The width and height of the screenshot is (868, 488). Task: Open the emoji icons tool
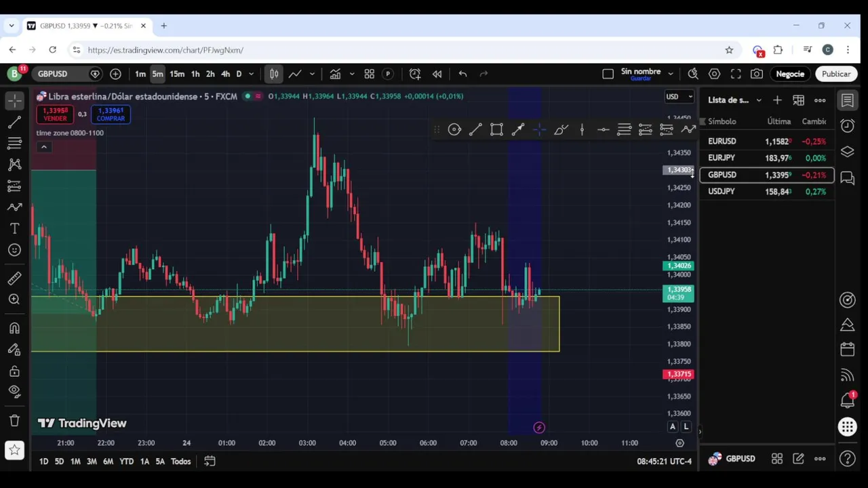coord(14,250)
